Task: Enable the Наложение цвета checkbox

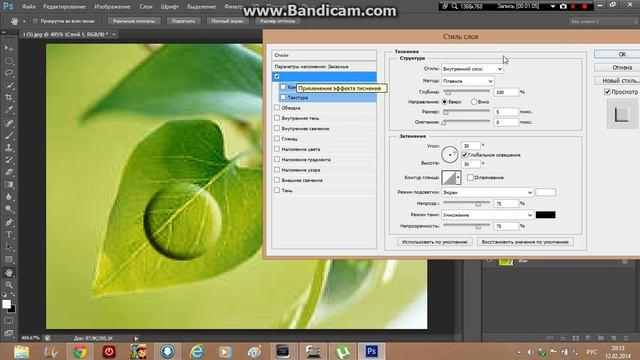Action: [x=277, y=149]
